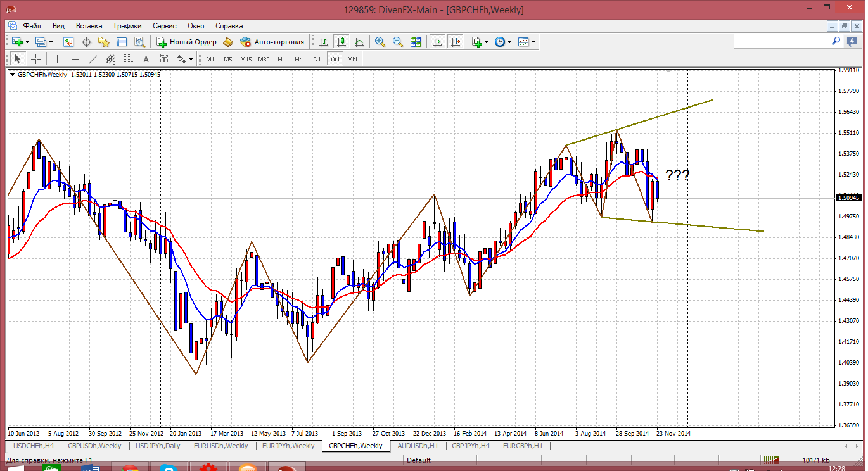Select the H4 timeframe button
868x471 pixels.
pos(299,59)
